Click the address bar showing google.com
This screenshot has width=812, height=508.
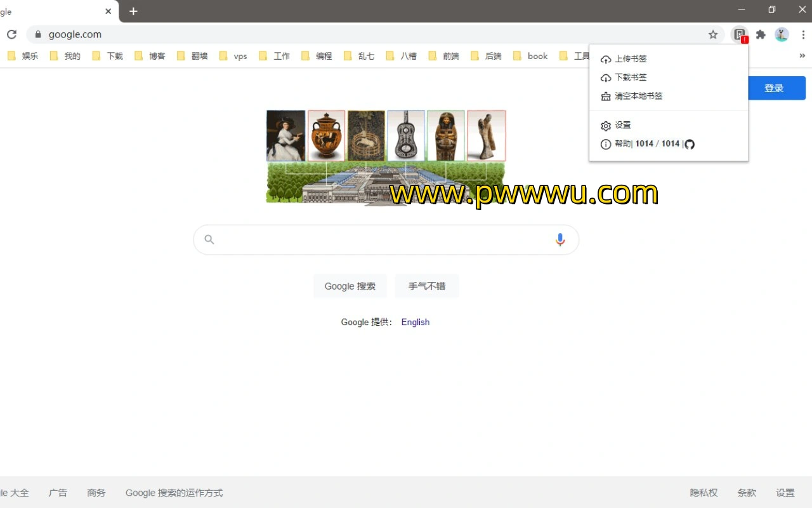click(x=374, y=35)
